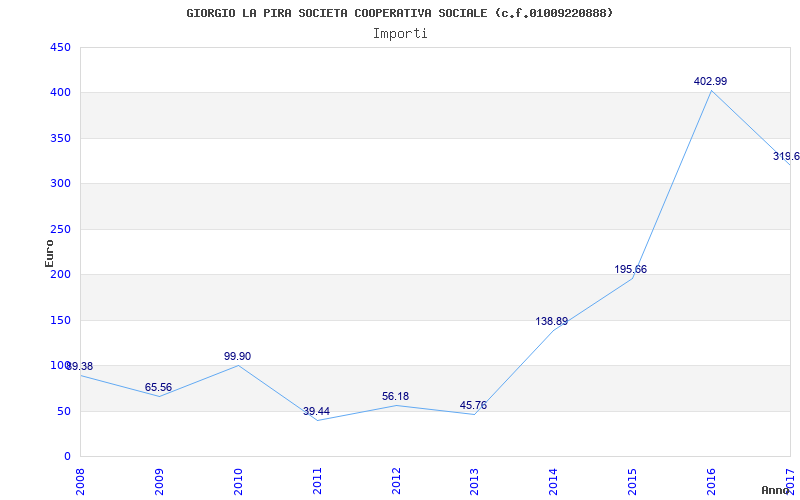Viewport: 800px width, 500px height.
Task: Click the data label 195.66
Action: [630, 269]
